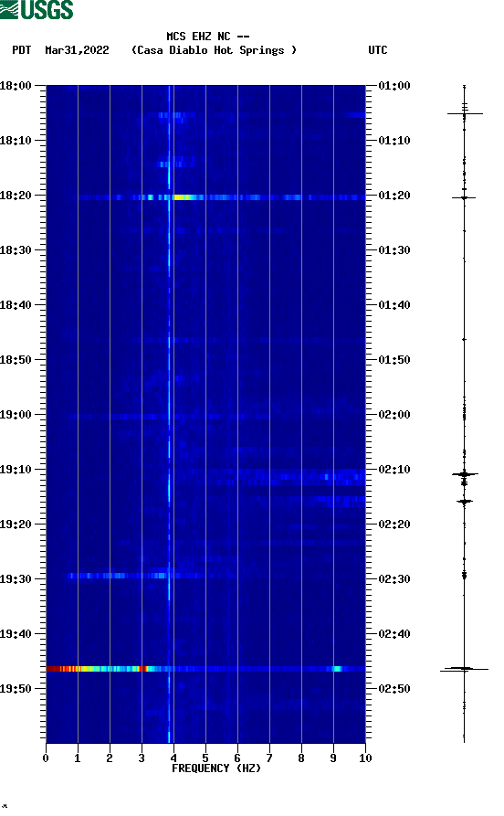Click the largest seismogram spike near 02:46 UTC
The image size is (504, 816).
(x=464, y=669)
